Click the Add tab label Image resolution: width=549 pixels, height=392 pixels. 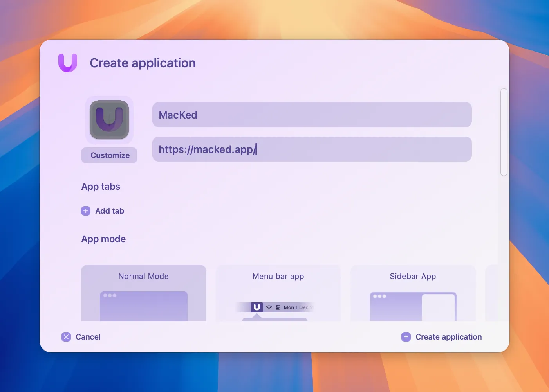coord(110,211)
